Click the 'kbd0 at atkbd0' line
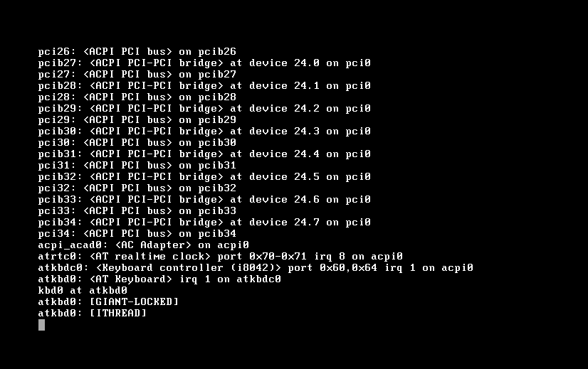 point(83,291)
